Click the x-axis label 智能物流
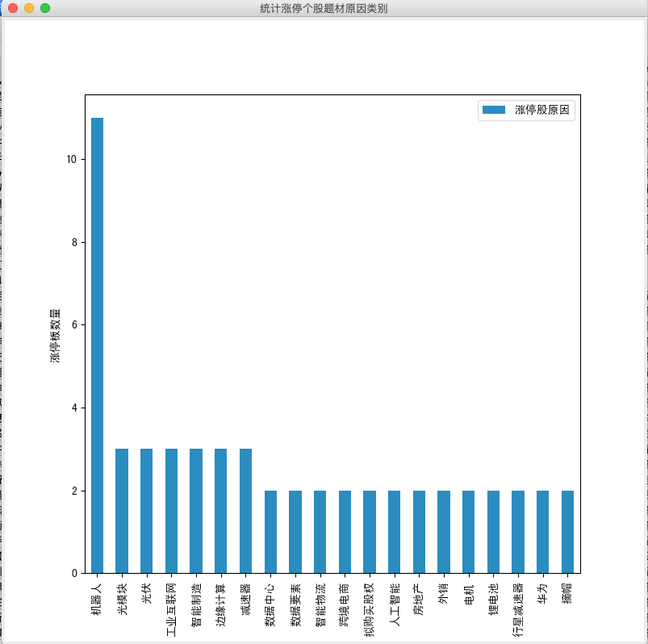Viewport: 648px width, 644px height. (320, 604)
